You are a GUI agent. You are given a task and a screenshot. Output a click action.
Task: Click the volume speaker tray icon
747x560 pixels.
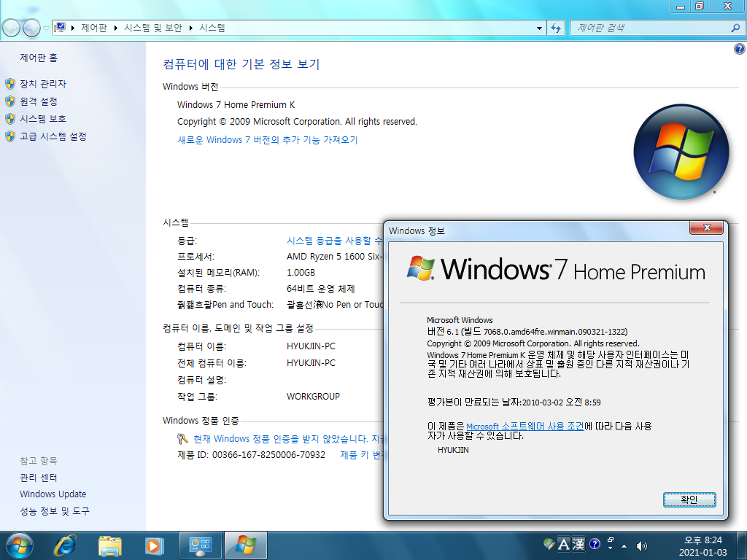click(x=642, y=545)
